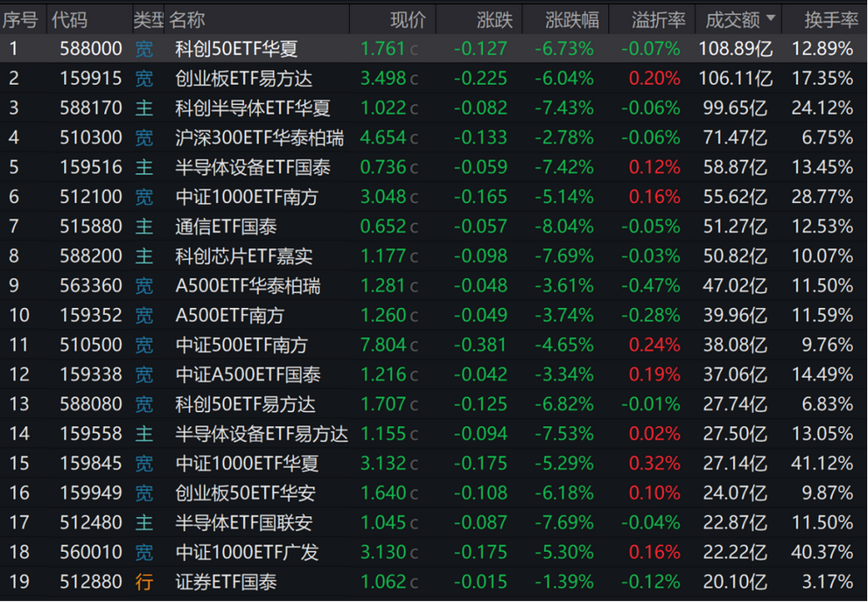This screenshot has height=602, width=868.
Task: Click stock code 588170
Action: pos(91,108)
